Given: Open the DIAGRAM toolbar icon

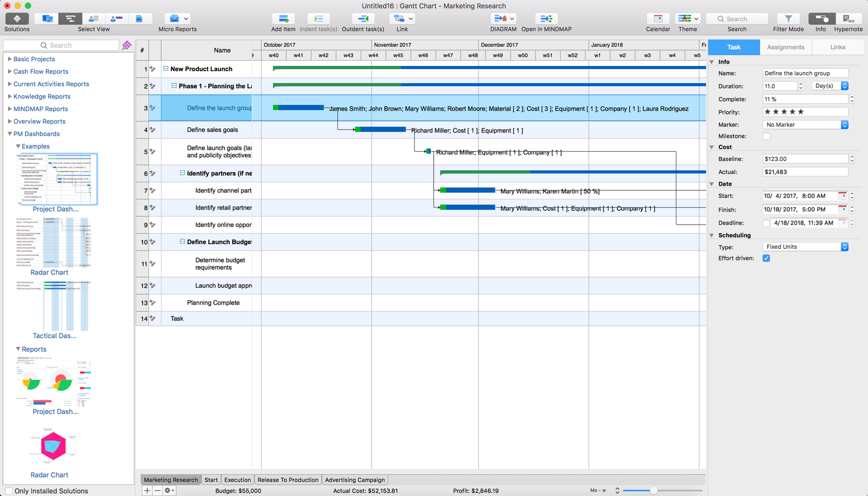Looking at the screenshot, I should tap(501, 19).
